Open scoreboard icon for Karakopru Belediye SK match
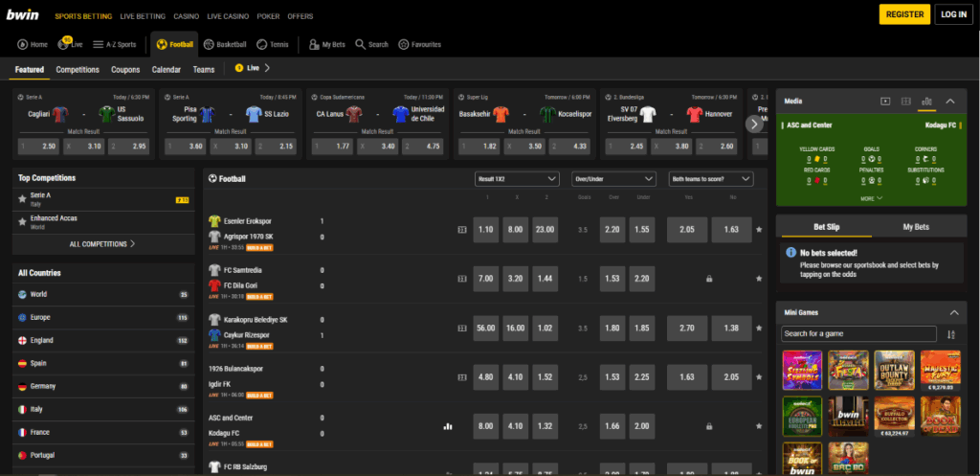The height and width of the screenshot is (476, 980). 462,328
